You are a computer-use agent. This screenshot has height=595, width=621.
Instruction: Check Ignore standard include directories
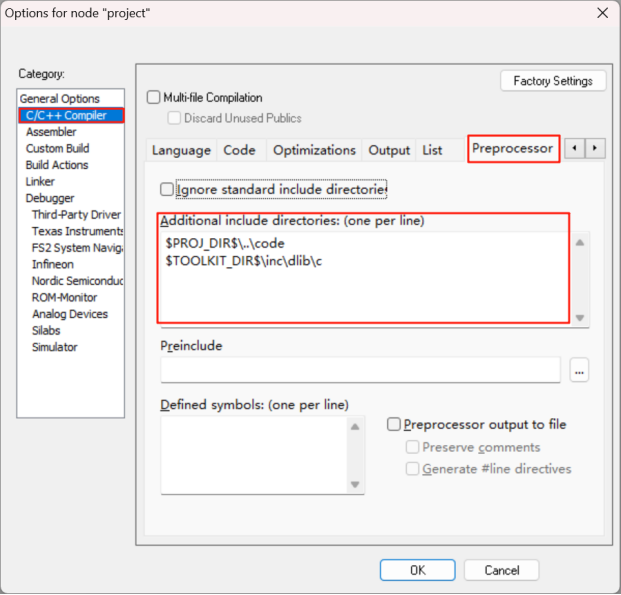[167, 189]
